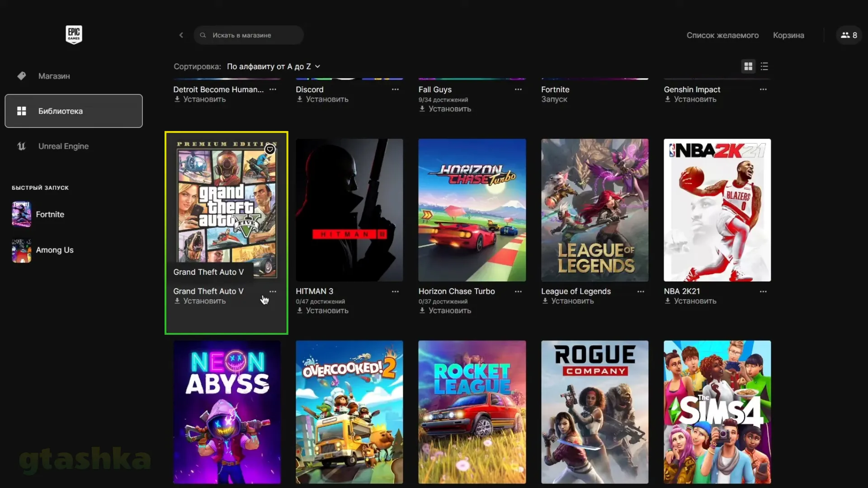Install Detroit Become Human
Screen dimensions: 868x488
point(200,99)
